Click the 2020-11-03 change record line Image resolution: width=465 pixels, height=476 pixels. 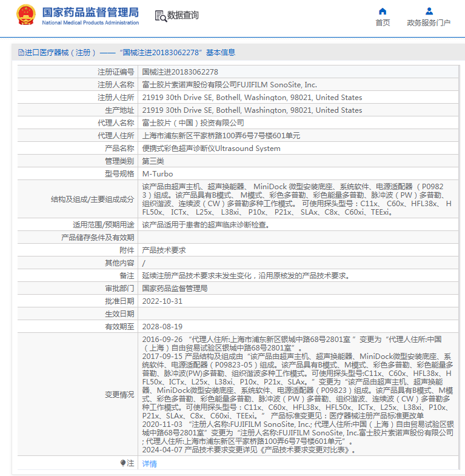pyautogui.click(x=298, y=432)
